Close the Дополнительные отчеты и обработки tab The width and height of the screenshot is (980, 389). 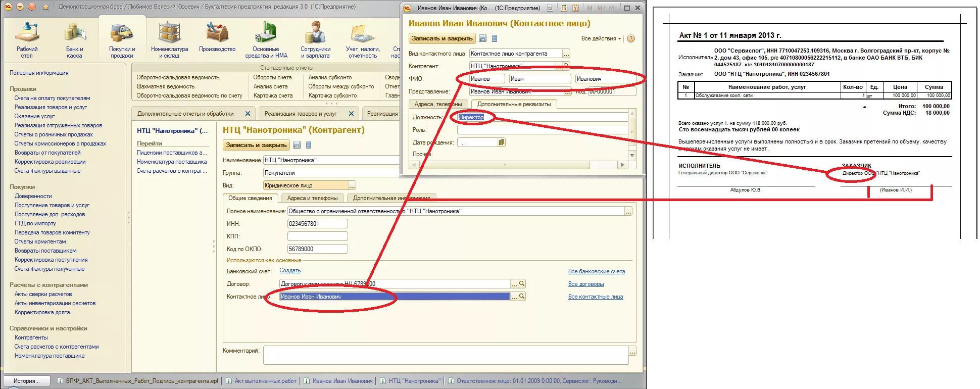(x=248, y=114)
